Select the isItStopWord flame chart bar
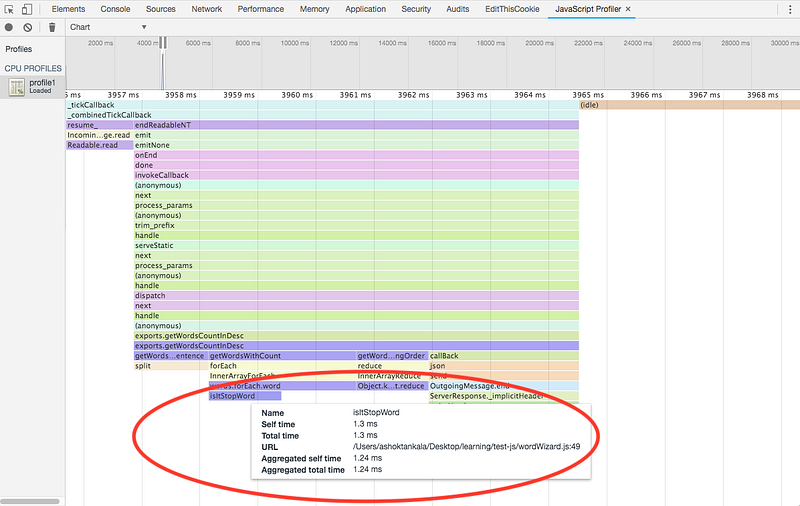 (245, 397)
